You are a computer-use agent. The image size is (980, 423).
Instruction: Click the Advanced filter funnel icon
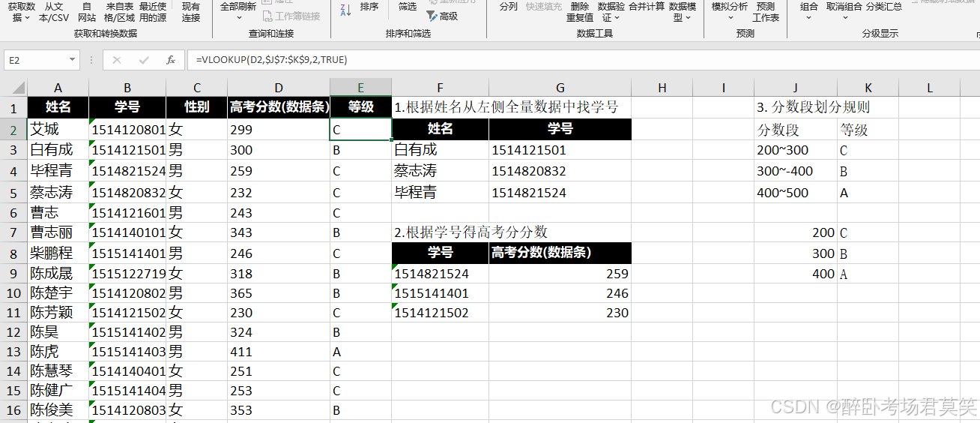[432, 16]
